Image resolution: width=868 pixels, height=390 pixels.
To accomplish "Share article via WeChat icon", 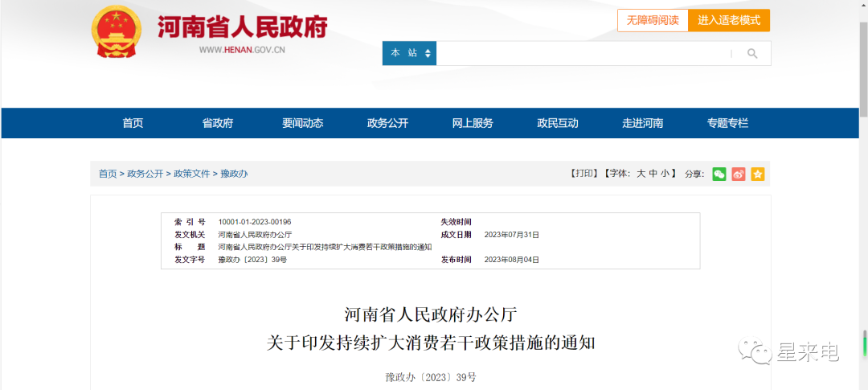I will tap(719, 174).
